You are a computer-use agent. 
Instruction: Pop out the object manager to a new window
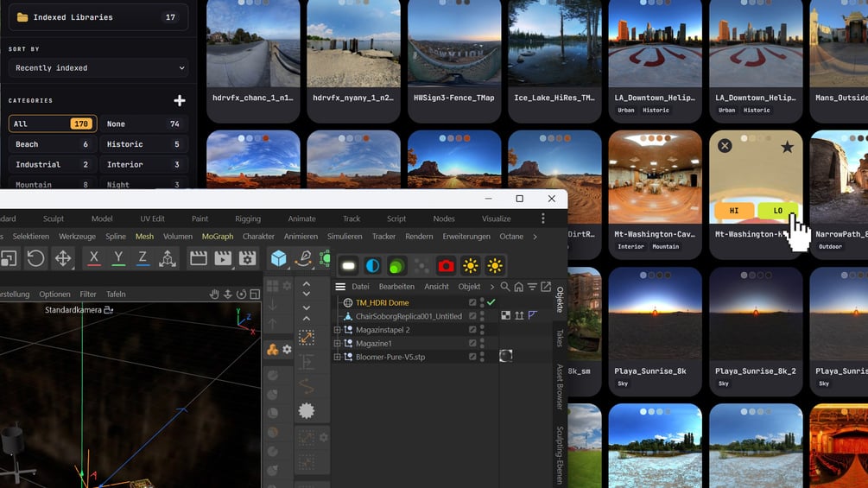pyautogui.click(x=546, y=287)
